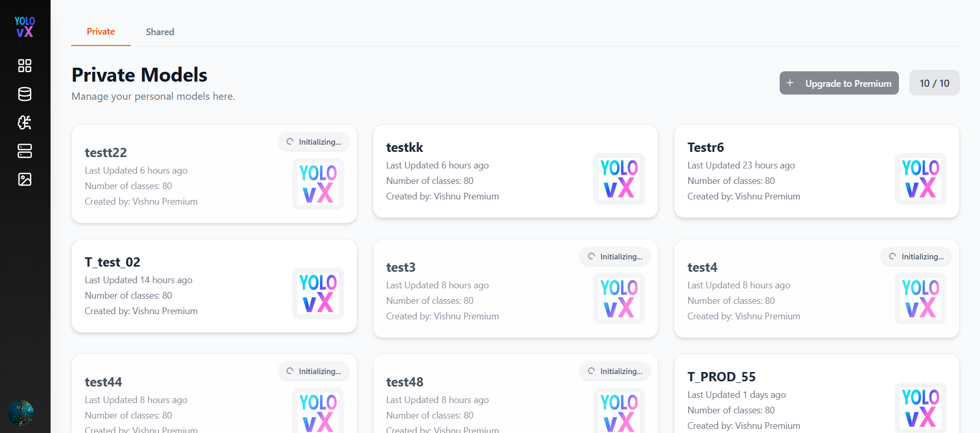Click the test48 model thumbnail

(x=619, y=410)
